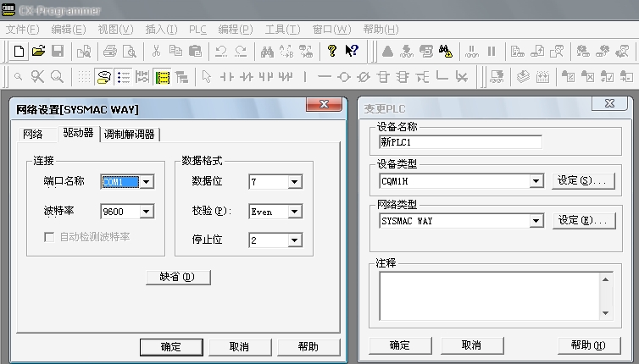Click the 注释 box scroll down arrow
639x364 pixels.
coord(605,312)
